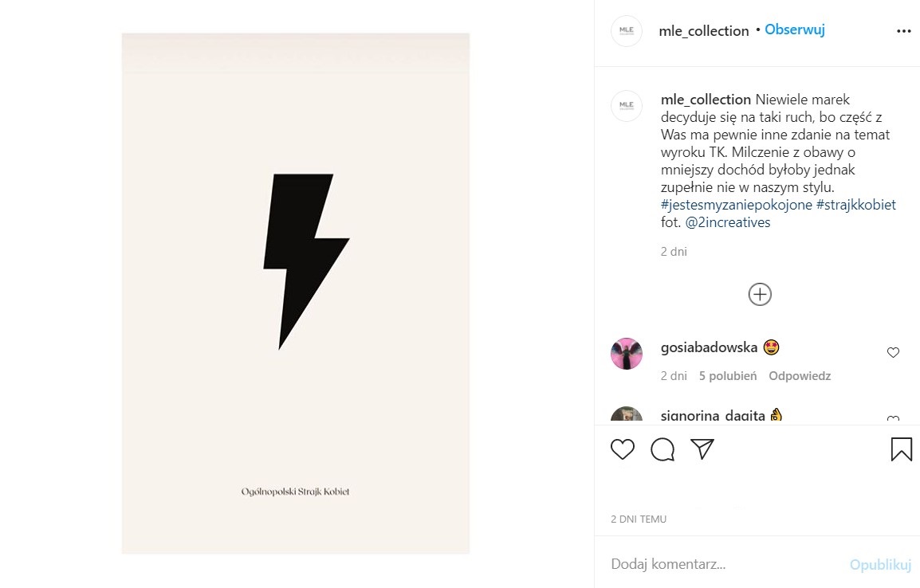Focus the Dodaj komentarz input field
Image resolution: width=920 pixels, height=588 pixels.
pyautogui.click(x=718, y=564)
